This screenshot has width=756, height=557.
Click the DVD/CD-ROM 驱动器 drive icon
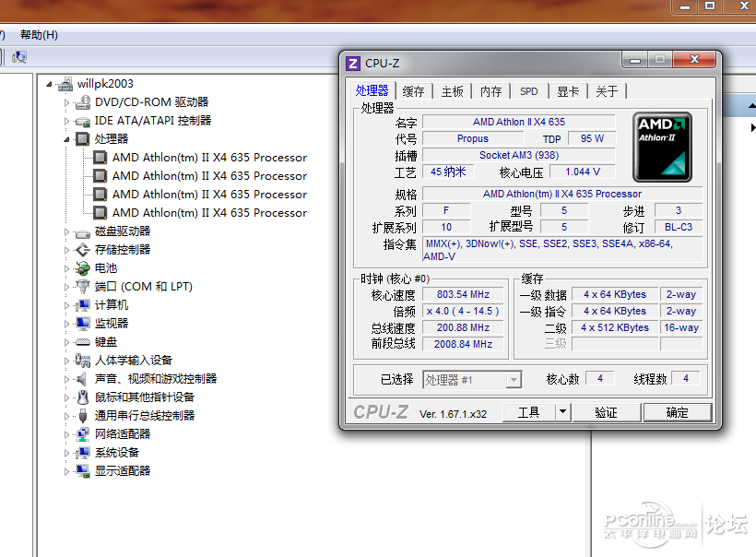[83, 102]
